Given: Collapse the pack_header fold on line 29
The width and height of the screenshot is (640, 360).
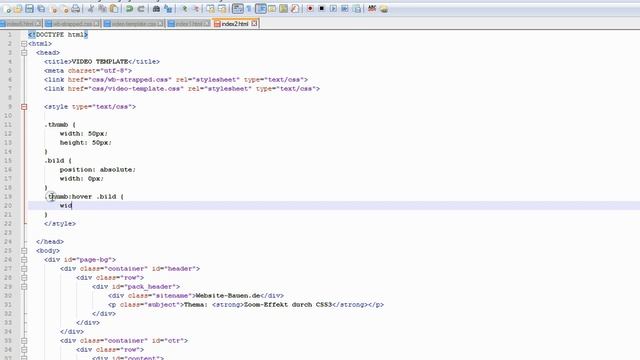Looking at the screenshot, I should tap(24, 287).
